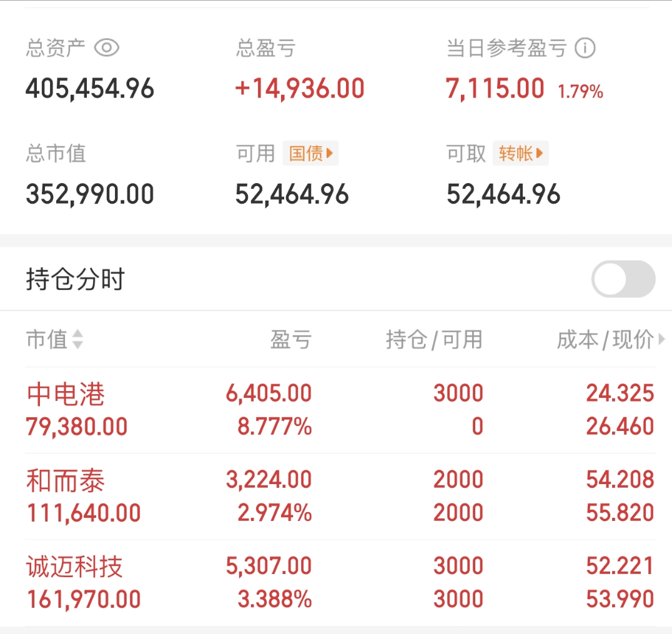
Task: Tap 中电港 profit percentage 8.777%
Action: point(274,427)
